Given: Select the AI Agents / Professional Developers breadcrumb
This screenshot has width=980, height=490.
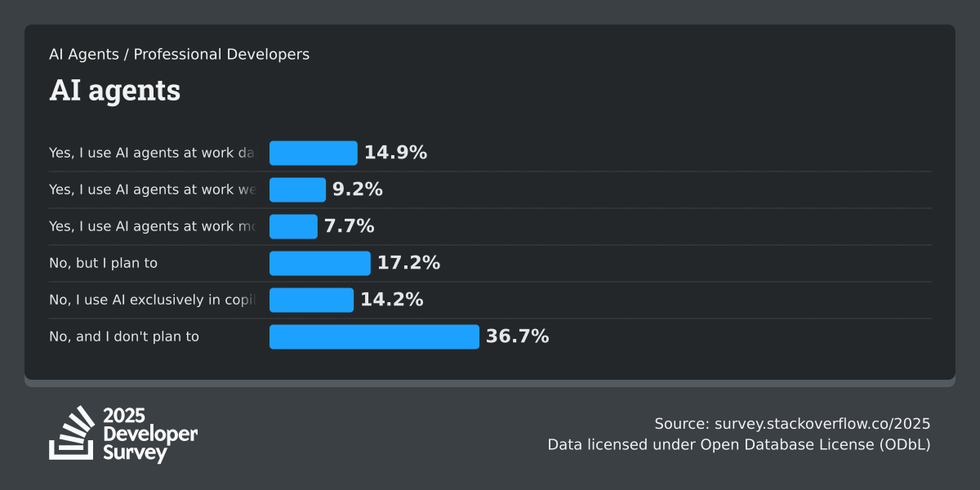Looking at the screenshot, I should pyautogui.click(x=179, y=55).
